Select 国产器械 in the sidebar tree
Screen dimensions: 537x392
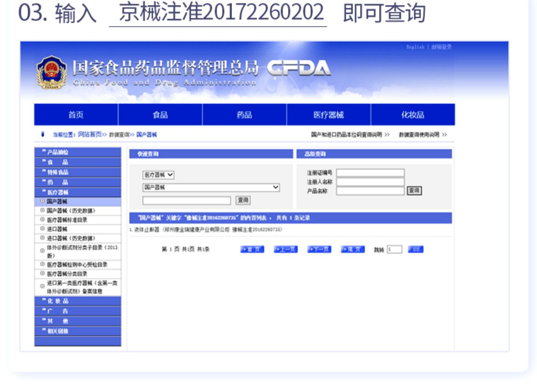(57, 201)
